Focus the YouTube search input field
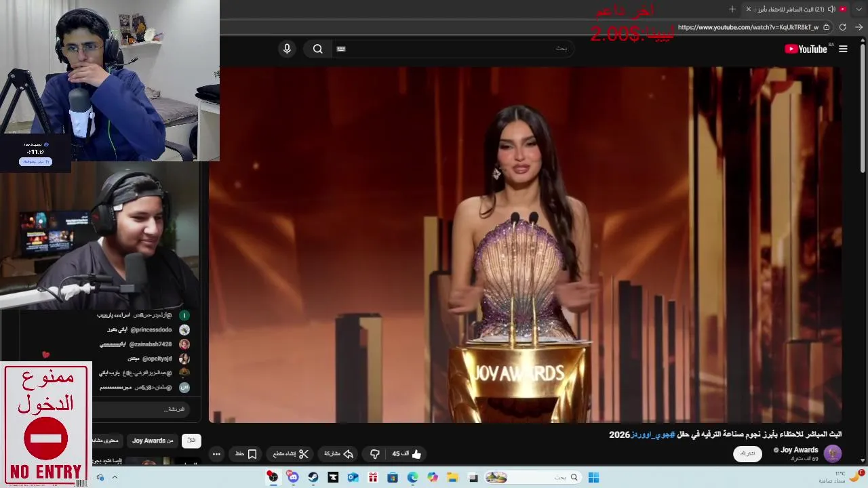The image size is (868, 488). 454,49
